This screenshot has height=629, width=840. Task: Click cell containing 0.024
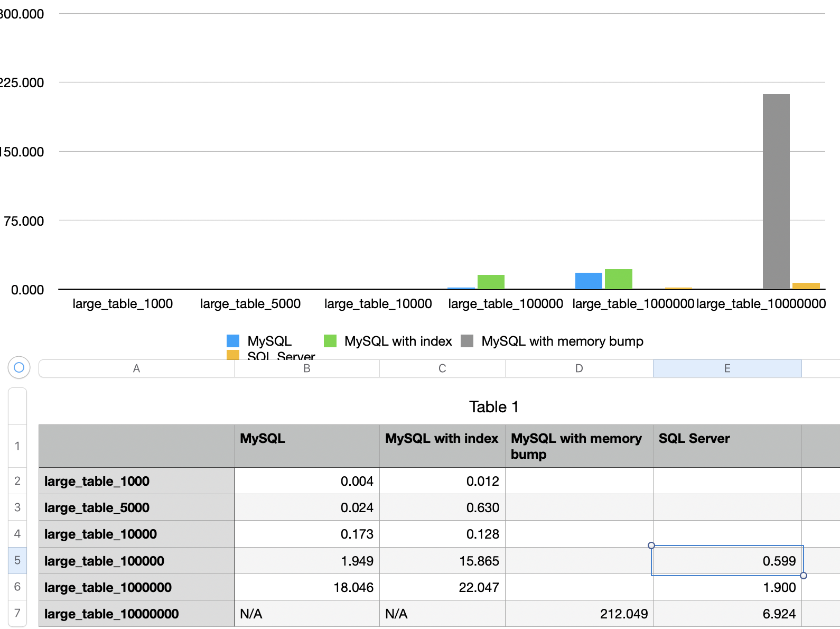point(307,507)
